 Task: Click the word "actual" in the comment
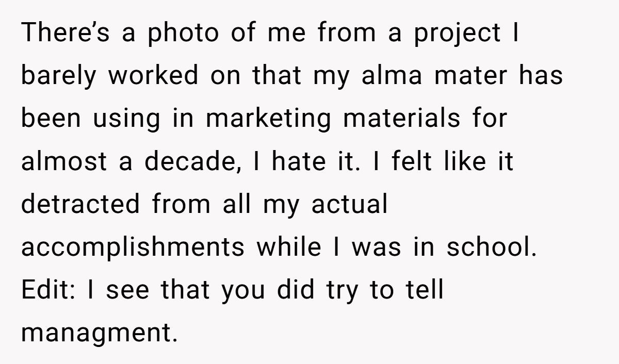(349, 205)
